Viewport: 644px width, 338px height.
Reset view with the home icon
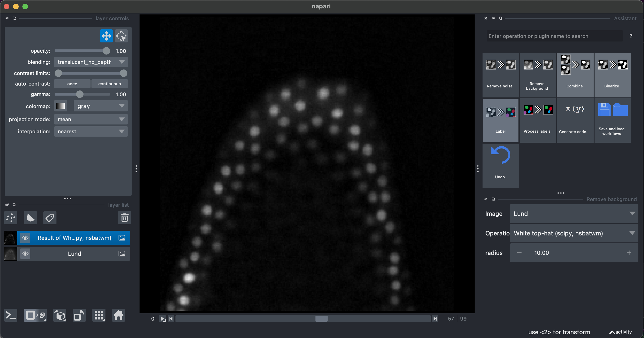[118, 315]
